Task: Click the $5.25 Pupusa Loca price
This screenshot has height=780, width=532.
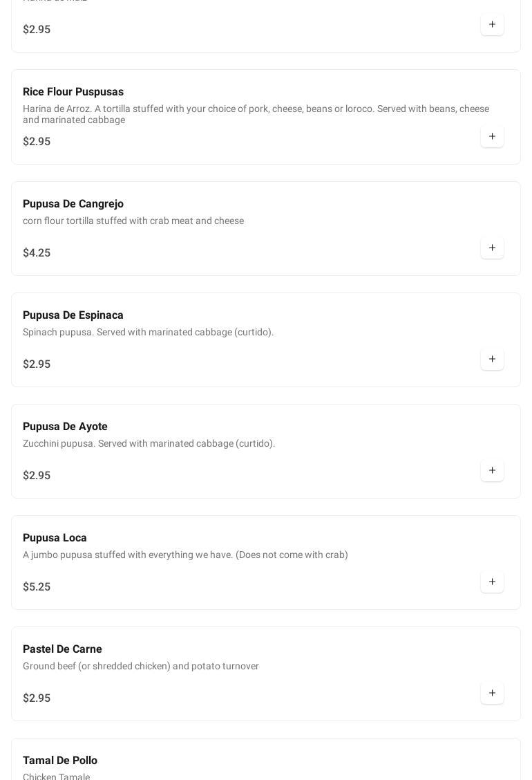Action: point(37,587)
